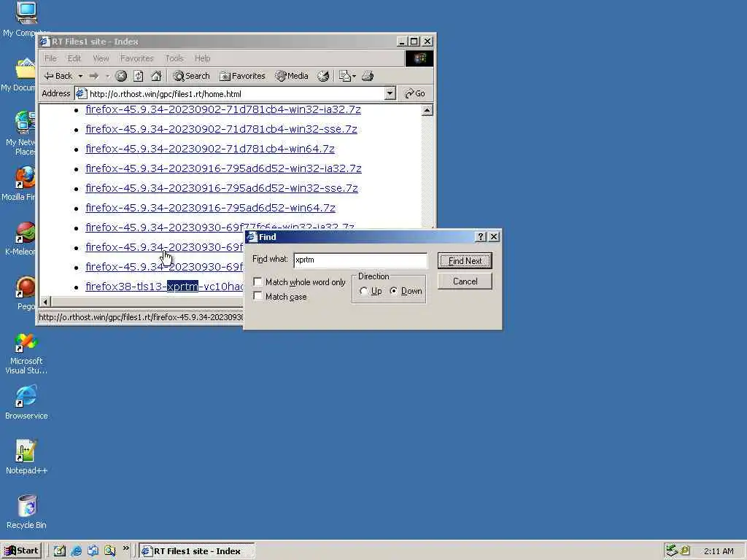Click the first quick launch icon beside Start
The image size is (747, 560).
click(x=59, y=551)
